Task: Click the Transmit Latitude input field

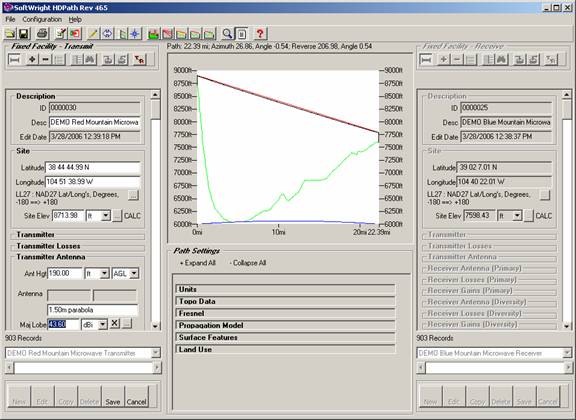Action: click(x=93, y=168)
